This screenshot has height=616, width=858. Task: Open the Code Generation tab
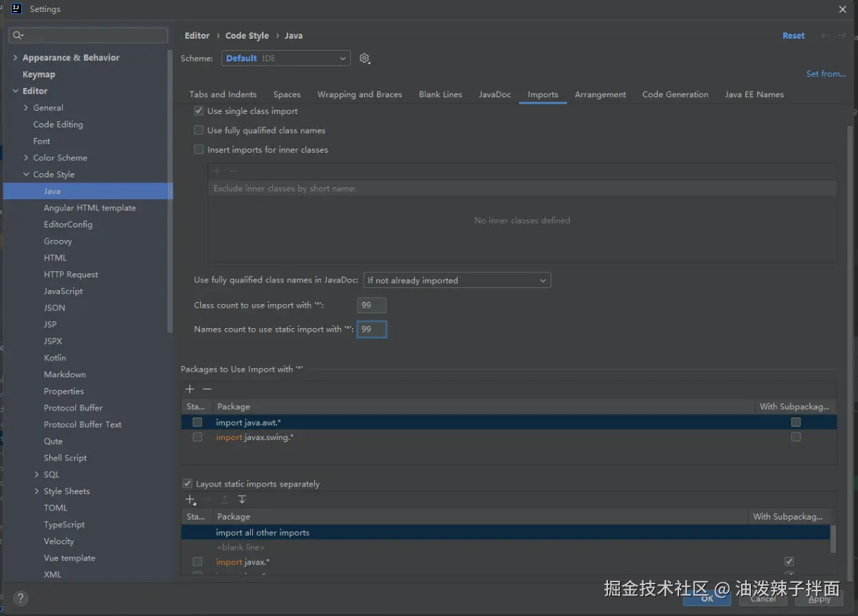coord(676,94)
